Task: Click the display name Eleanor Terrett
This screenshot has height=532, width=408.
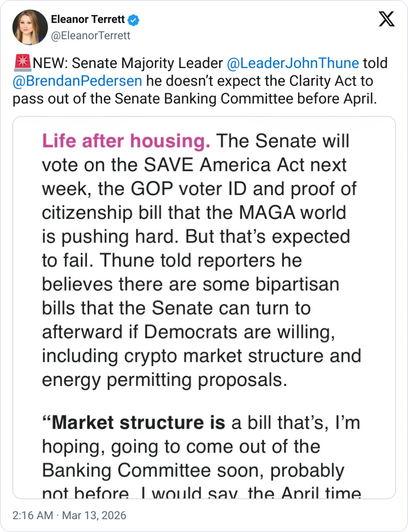Action: pos(88,19)
